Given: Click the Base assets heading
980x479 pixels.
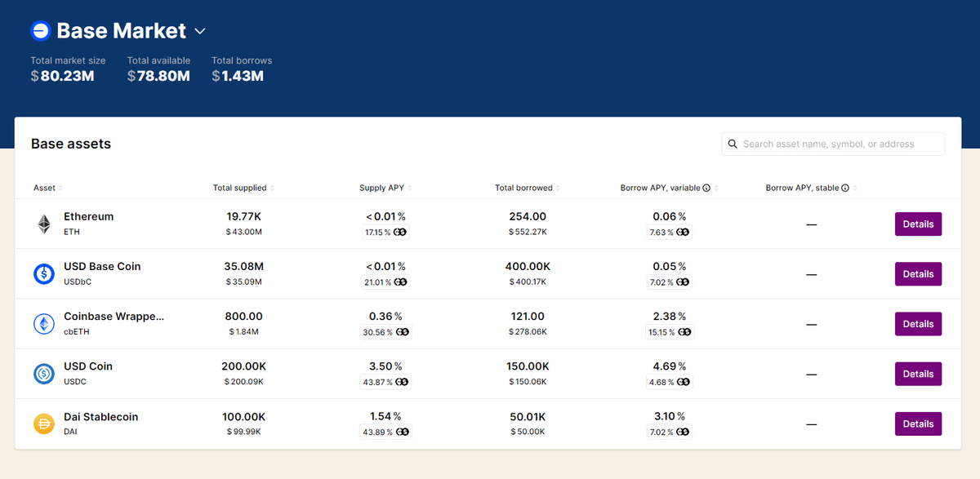Looking at the screenshot, I should (71, 144).
